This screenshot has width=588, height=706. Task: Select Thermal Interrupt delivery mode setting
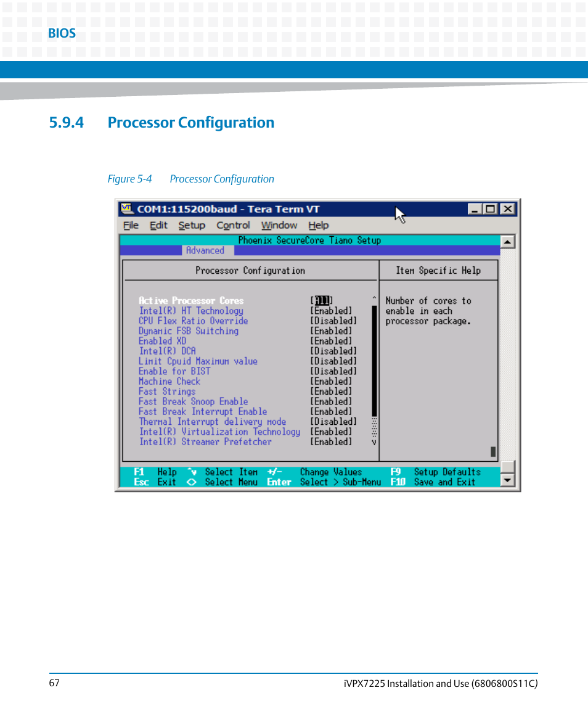pos(212,421)
